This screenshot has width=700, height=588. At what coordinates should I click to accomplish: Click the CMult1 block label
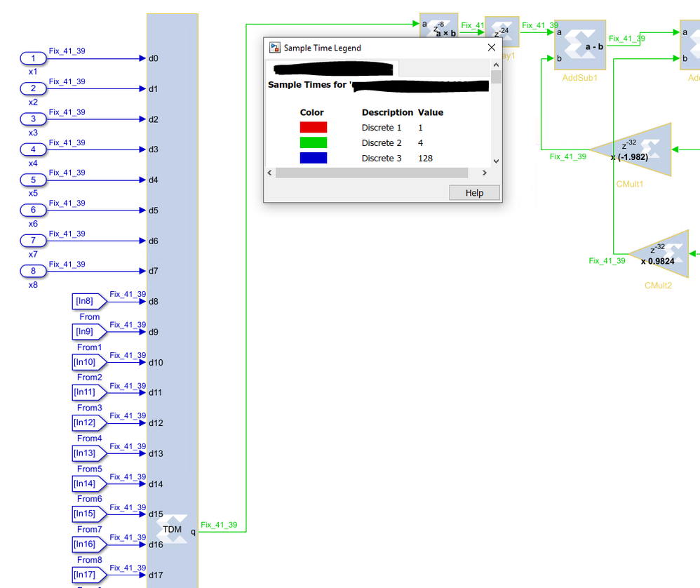[629, 184]
